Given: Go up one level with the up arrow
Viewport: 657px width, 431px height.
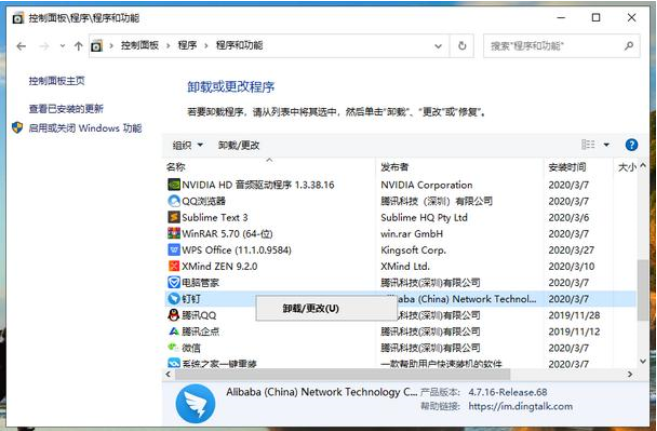Looking at the screenshot, I should click(x=78, y=46).
